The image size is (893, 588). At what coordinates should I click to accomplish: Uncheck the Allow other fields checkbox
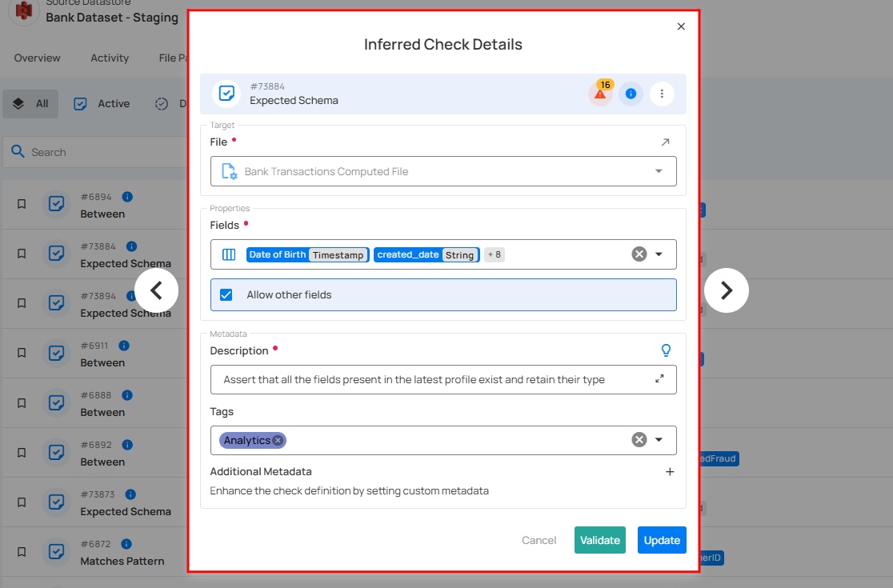pyautogui.click(x=226, y=294)
